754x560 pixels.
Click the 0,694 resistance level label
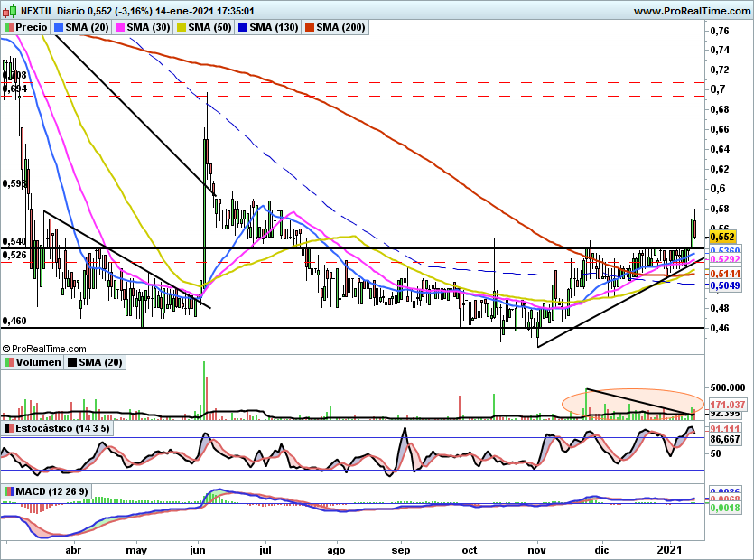click(x=14, y=89)
